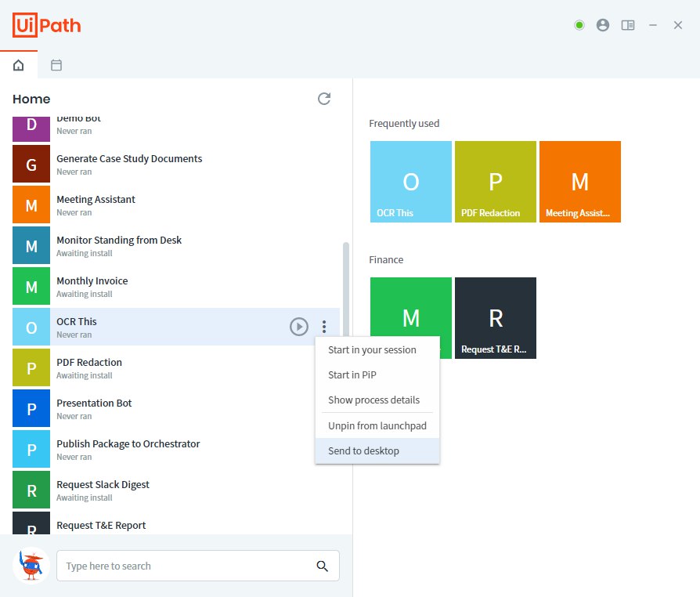Screen dimensions: 700x597
Task: Click the UiPath logo
Action: [47, 25]
